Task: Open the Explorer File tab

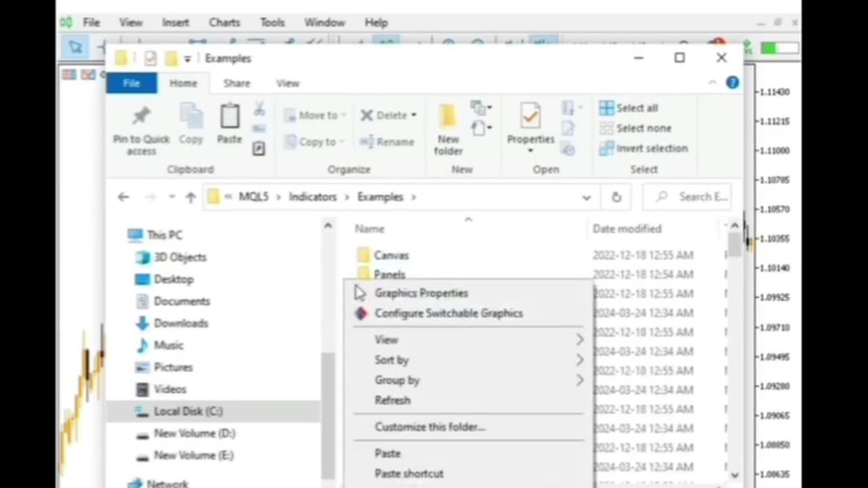Action: coord(132,83)
